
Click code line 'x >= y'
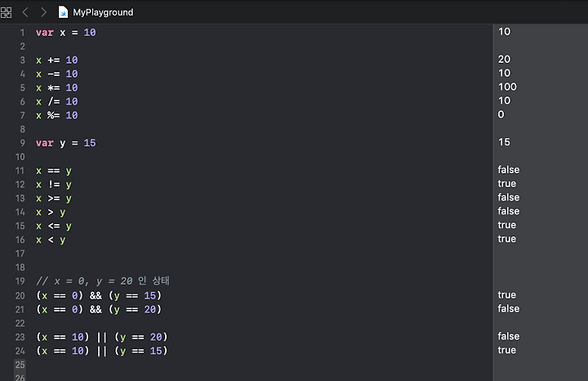54,199
